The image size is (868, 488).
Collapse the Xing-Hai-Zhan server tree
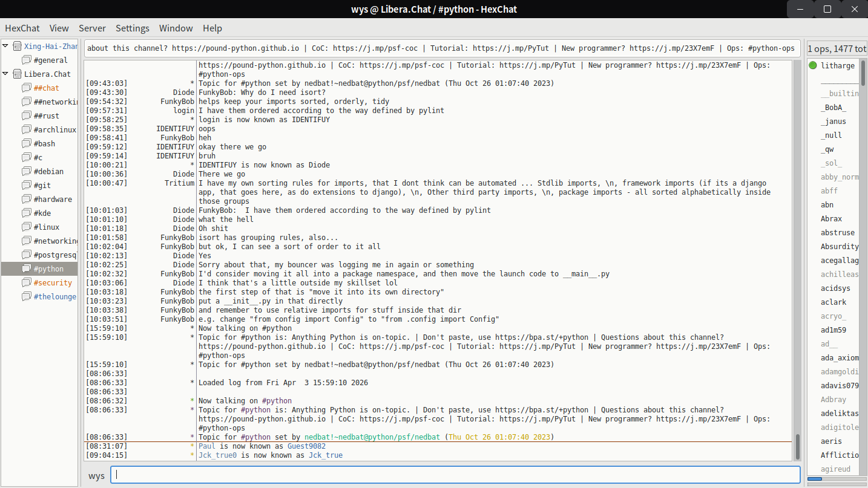tap(5, 47)
